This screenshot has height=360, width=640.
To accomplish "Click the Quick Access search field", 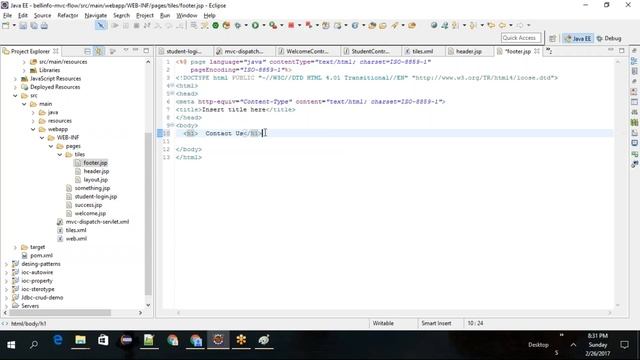I will click(521, 38).
